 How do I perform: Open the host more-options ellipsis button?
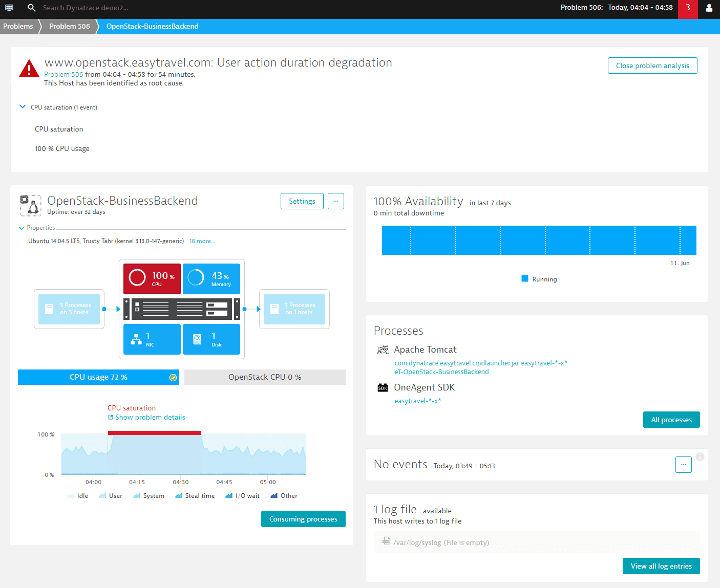(x=336, y=201)
